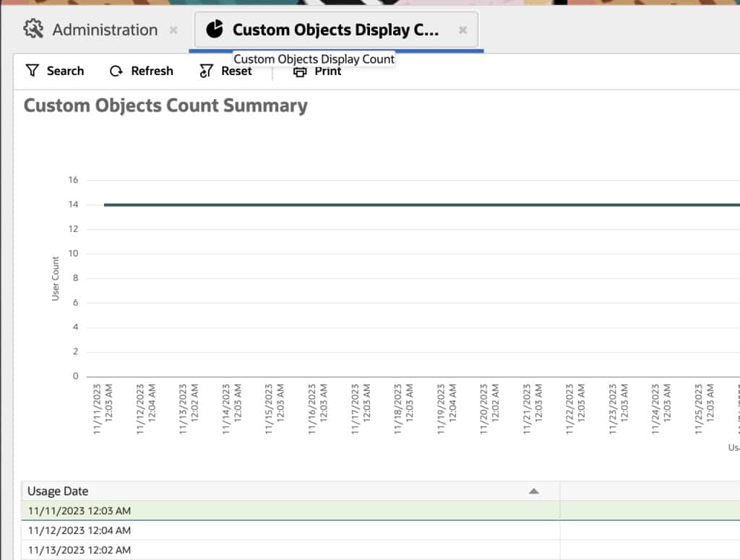
Task: Click the Refresh toolbar button
Action: click(151, 70)
